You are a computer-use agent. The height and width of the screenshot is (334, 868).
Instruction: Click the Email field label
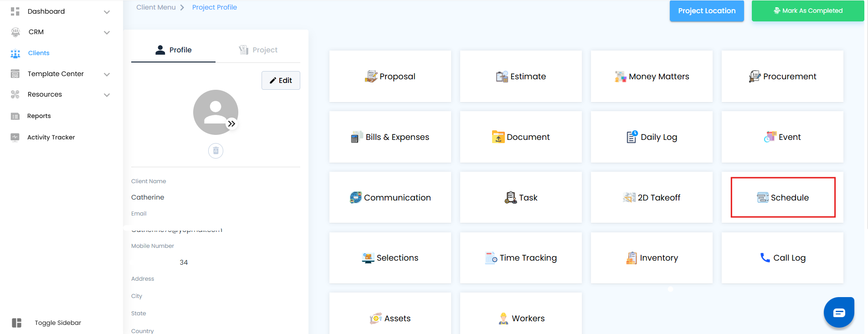pyautogui.click(x=139, y=214)
